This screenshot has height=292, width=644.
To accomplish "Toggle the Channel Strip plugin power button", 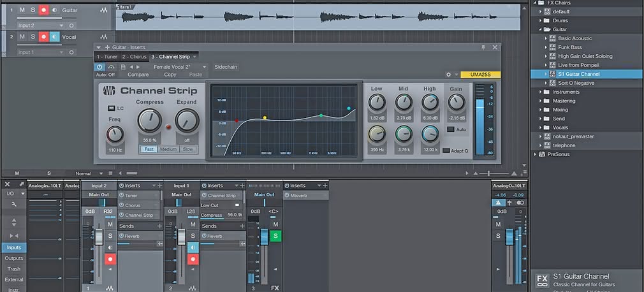I will [100, 66].
